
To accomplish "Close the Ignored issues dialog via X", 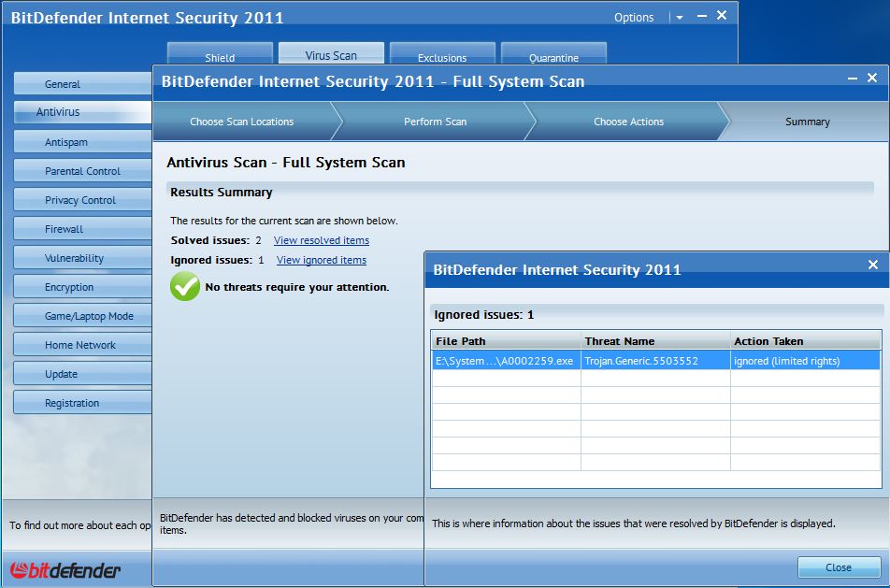I will tap(873, 265).
